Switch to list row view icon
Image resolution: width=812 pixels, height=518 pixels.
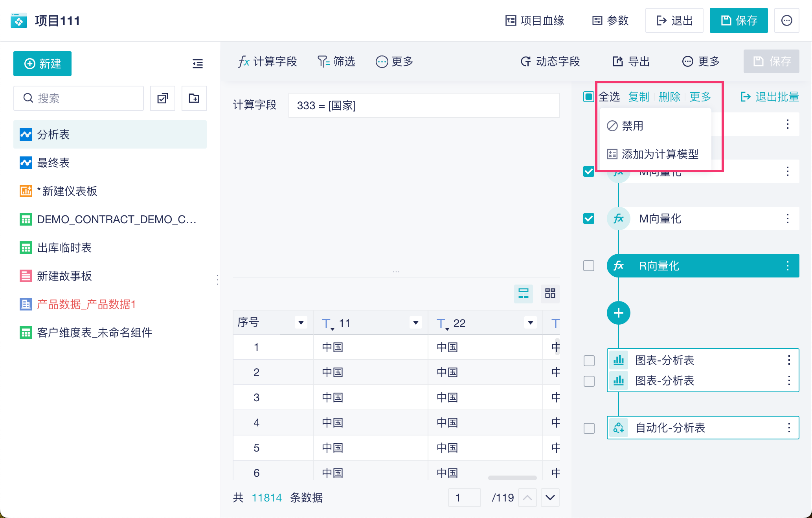(x=523, y=293)
